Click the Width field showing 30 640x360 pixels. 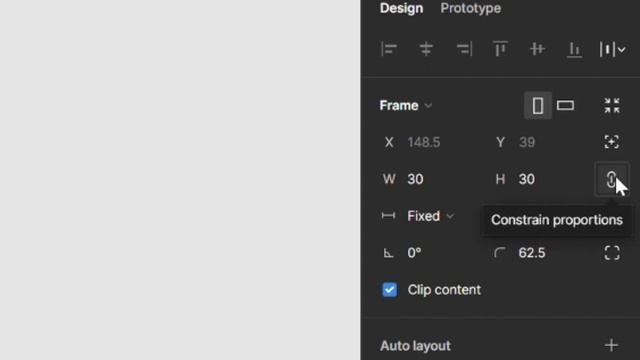pyautogui.click(x=415, y=179)
